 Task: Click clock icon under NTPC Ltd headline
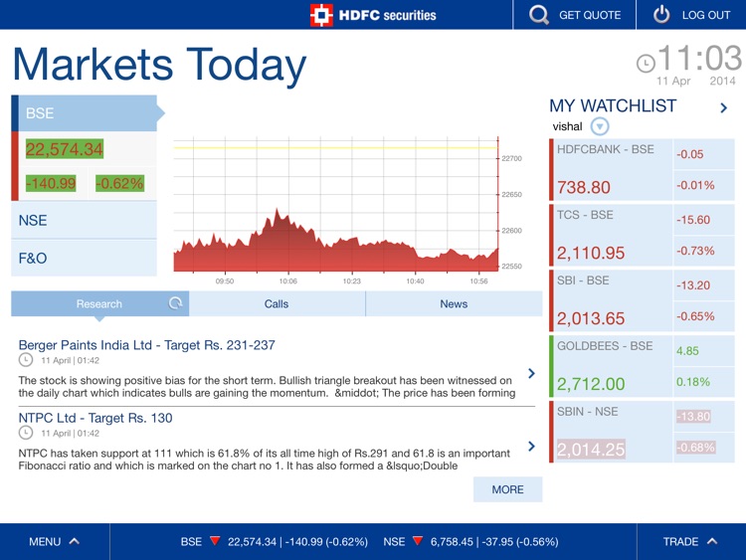click(26, 433)
